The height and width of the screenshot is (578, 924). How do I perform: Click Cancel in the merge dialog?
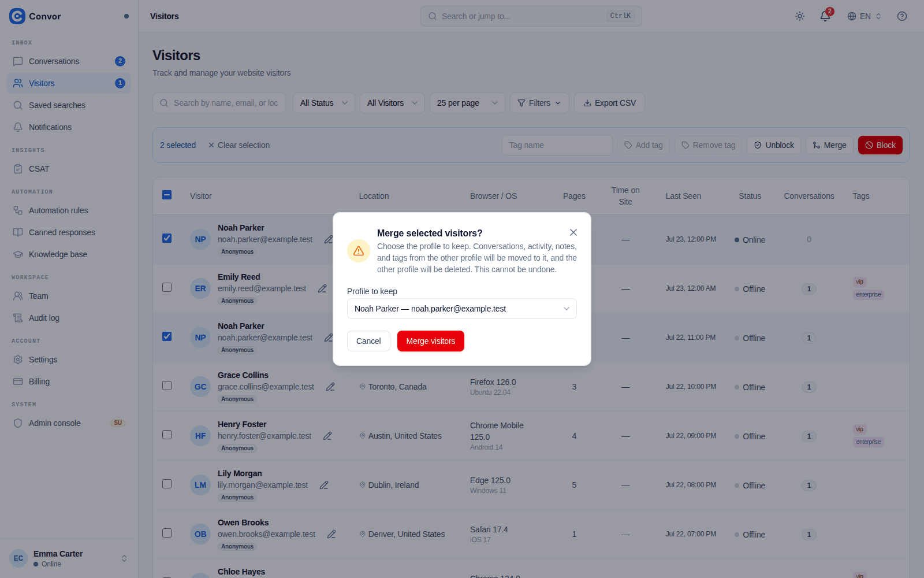pos(368,341)
